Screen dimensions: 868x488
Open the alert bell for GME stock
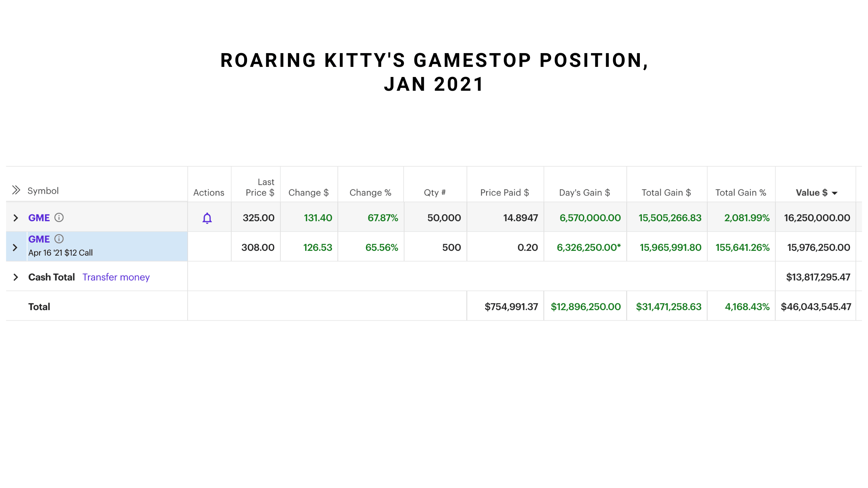point(207,218)
